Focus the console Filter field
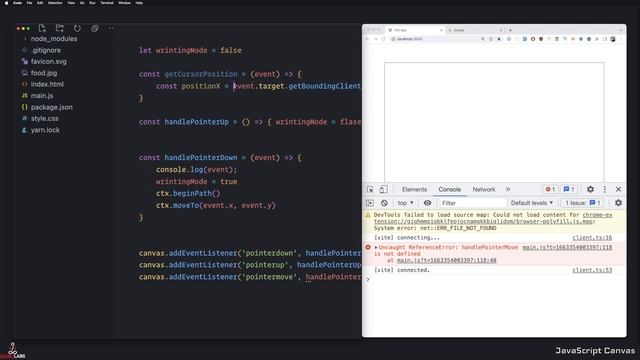640x360 pixels. click(473, 203)
